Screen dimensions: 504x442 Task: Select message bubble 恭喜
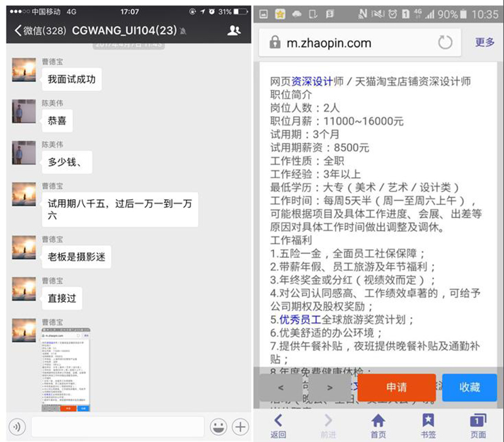click(x=57, y=120)
